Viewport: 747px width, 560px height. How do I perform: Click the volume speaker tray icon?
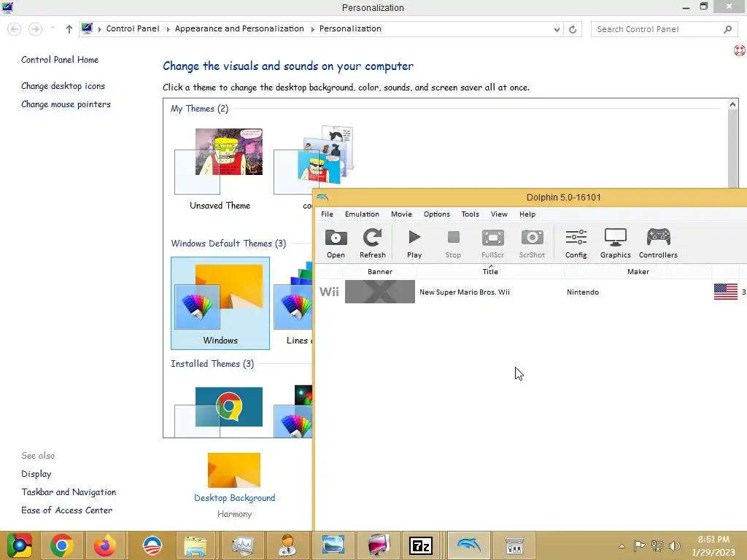click(x=674, y=546)
